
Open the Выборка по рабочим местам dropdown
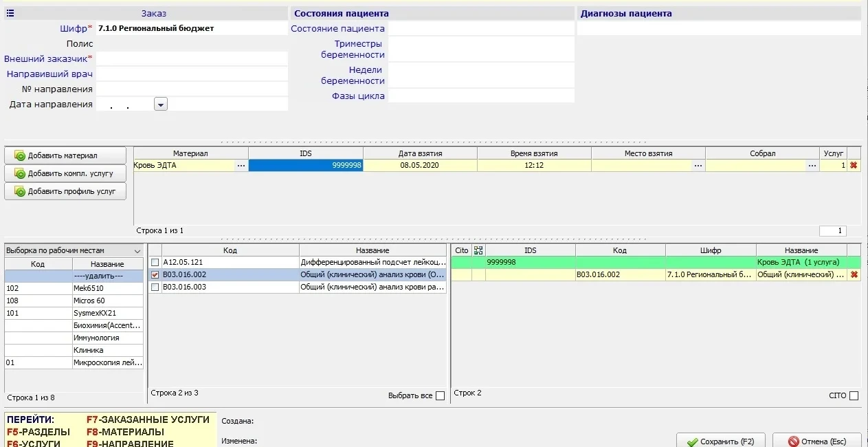pyautogui.click(x=136, y=251)
